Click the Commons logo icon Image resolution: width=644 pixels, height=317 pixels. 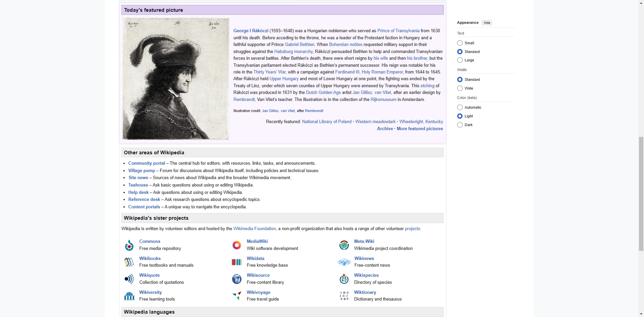pos(129,245)
